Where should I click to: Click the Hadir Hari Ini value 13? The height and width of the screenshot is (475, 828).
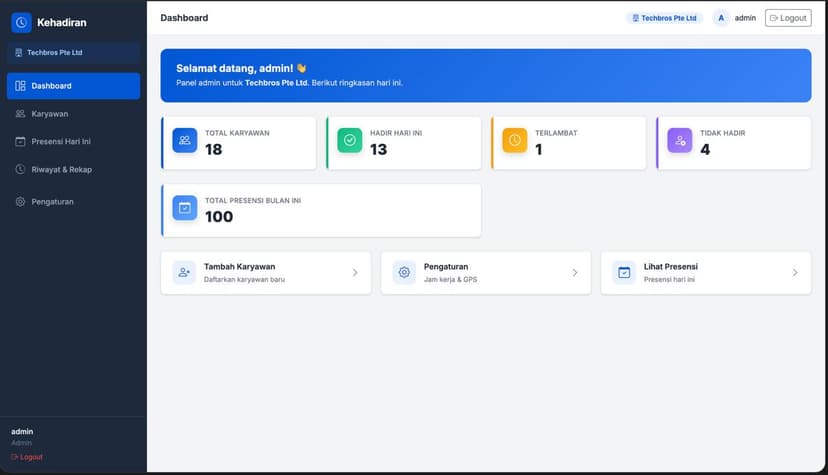(379, 149)
